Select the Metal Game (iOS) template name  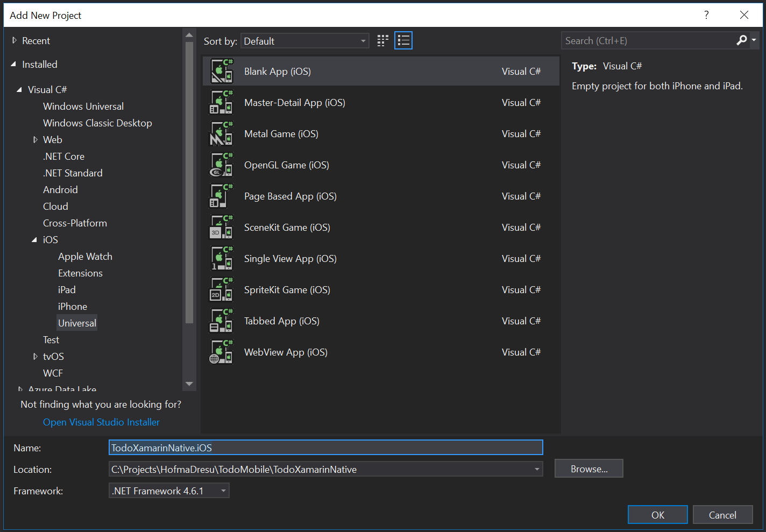tap(281, 134)
